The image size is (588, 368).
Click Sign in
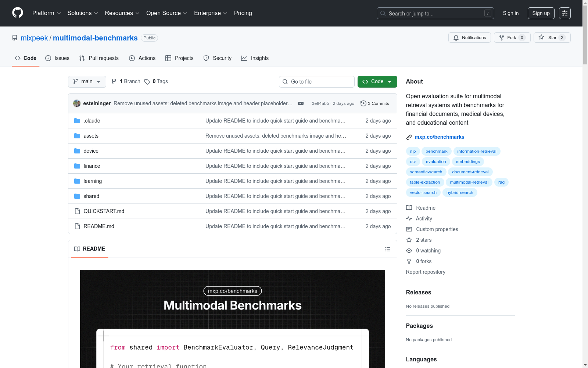pyautogui.click(x=511, y=13)
